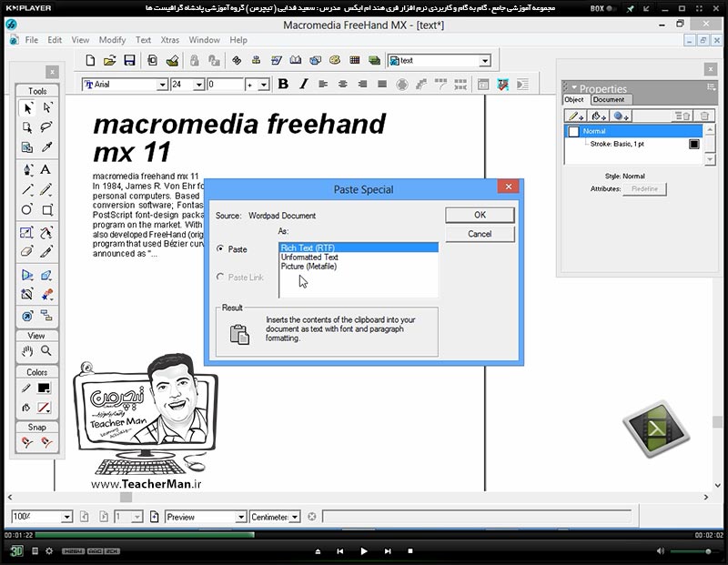
Task: Select the Line tool
Action: point(27,189)
